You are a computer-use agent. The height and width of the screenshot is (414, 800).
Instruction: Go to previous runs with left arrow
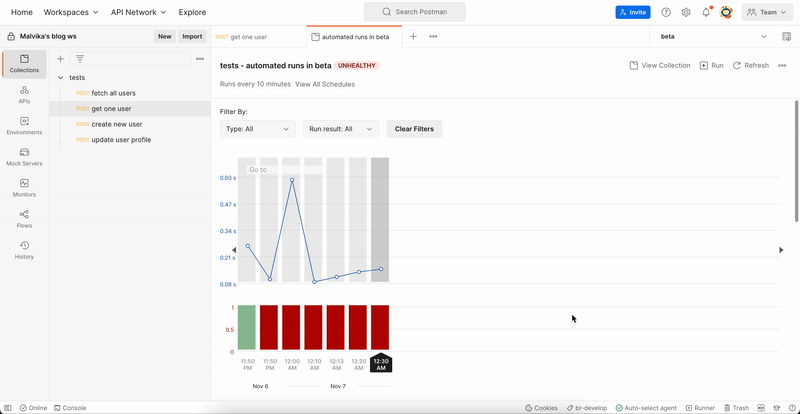coord(234,250)
